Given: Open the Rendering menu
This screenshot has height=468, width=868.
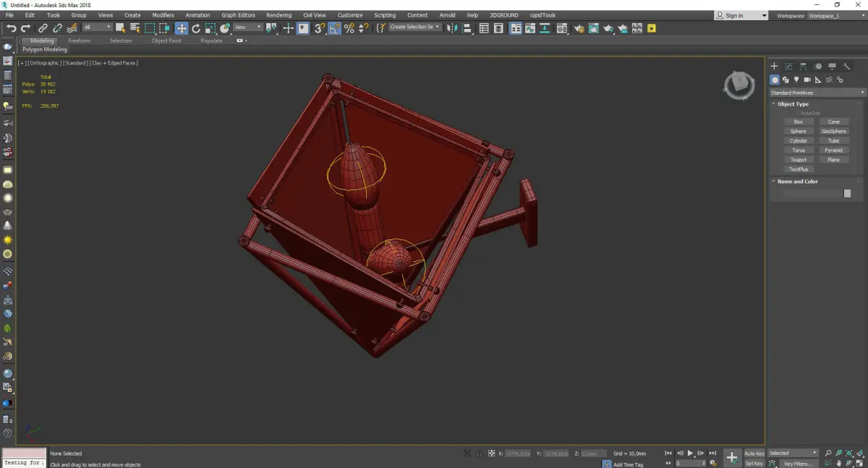Looking at the screenshot, I should pyautogui.click(x=278, y=15).
